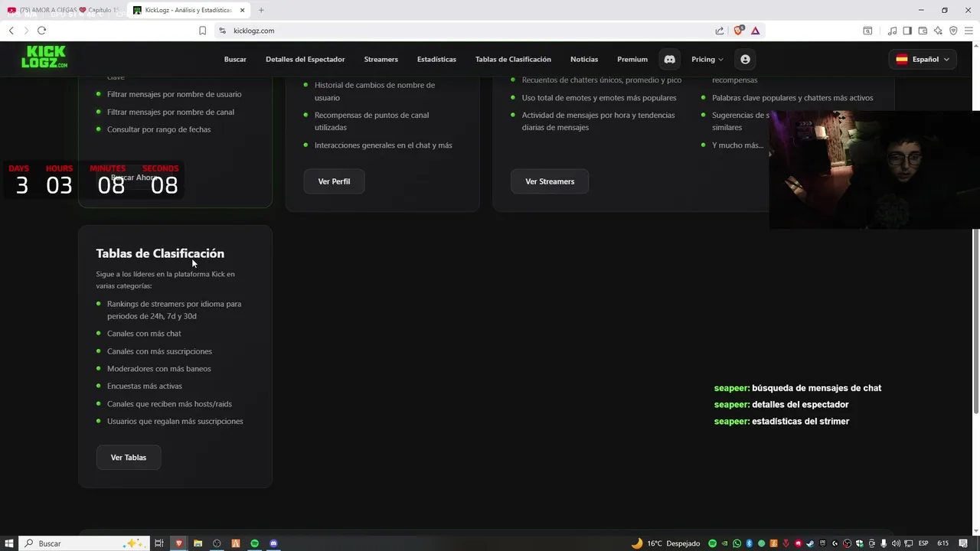Open the Pricing dropdown menu

click(x=707, y=59)
